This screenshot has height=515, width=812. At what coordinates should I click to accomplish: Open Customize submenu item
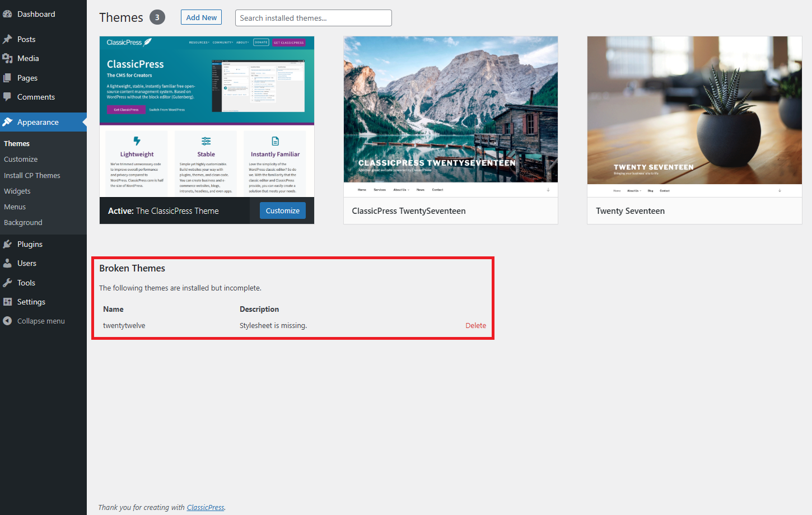pyautogui.click(x=21, y=159)
